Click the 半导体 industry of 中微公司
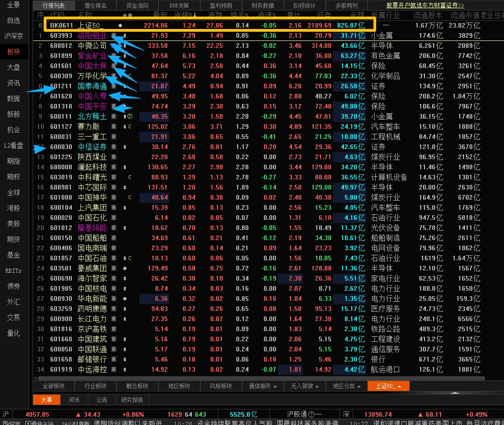The height and width of the screenshot is (425, 504). tap(382, 46)
